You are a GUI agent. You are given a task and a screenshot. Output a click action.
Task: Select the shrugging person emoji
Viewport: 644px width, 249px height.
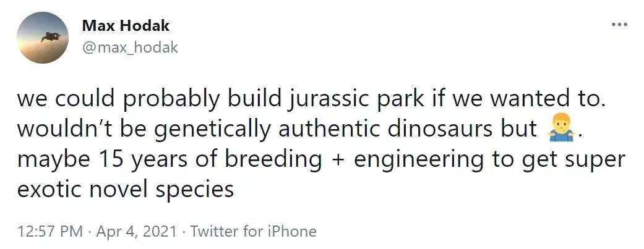[x=561, y=129]
